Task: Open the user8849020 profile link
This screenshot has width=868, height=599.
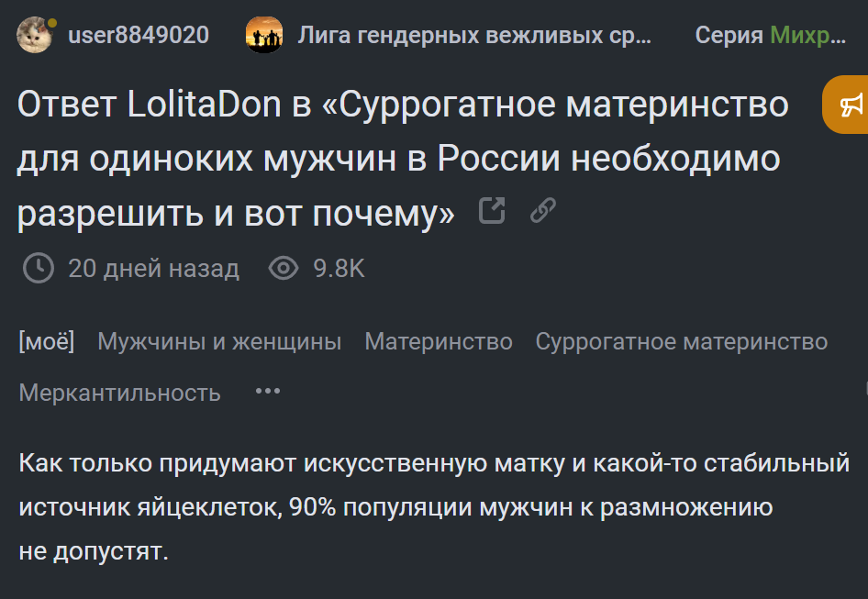Action: (138, 36)
